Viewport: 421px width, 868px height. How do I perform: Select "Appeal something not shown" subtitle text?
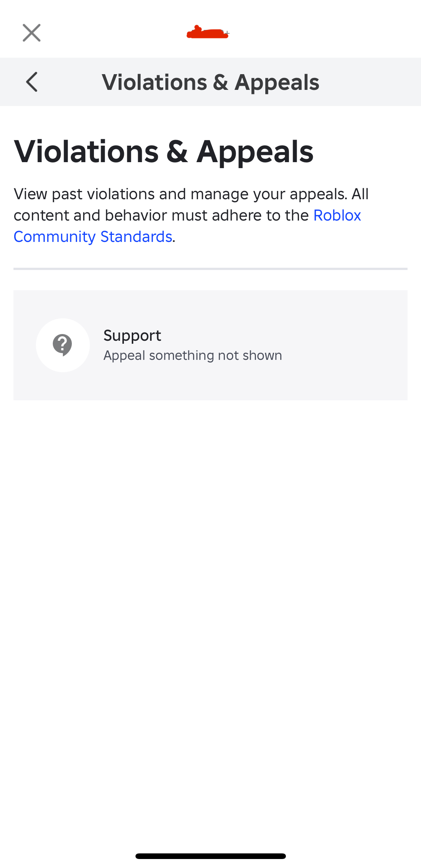pos(192,355)
